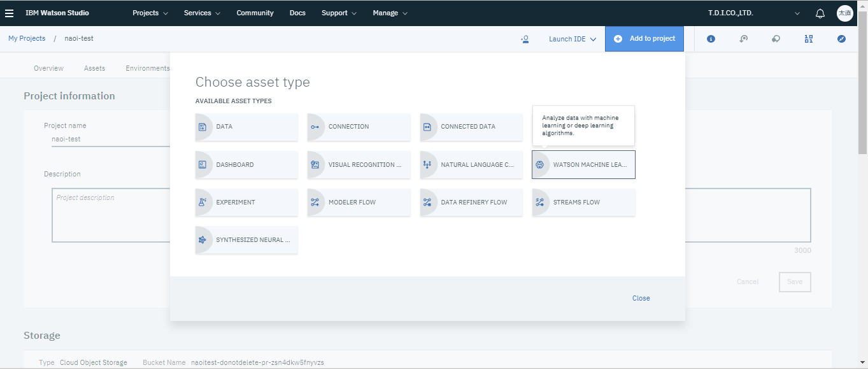Open the hamburger navigation menu
Screen dimensions: 868x370
9,13
